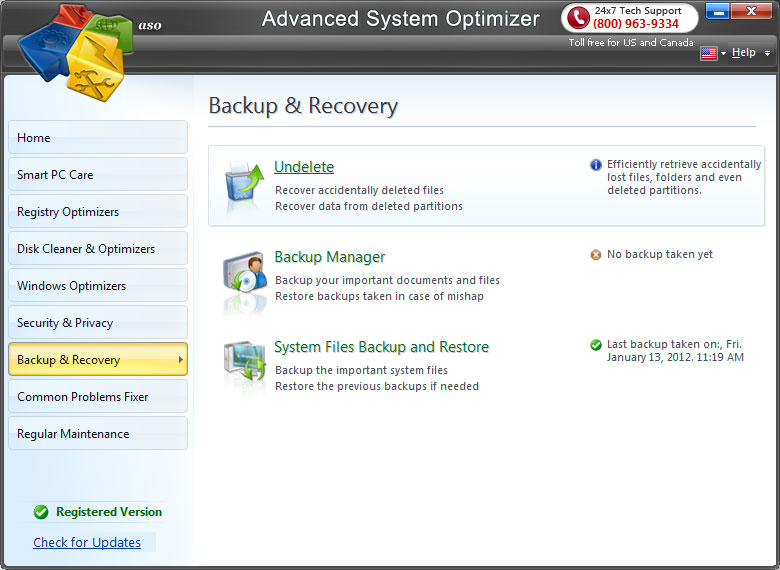Viewport: 780px width, 570px height.
Task: Open the Security & Privacy section
Action: pos(98,322)
